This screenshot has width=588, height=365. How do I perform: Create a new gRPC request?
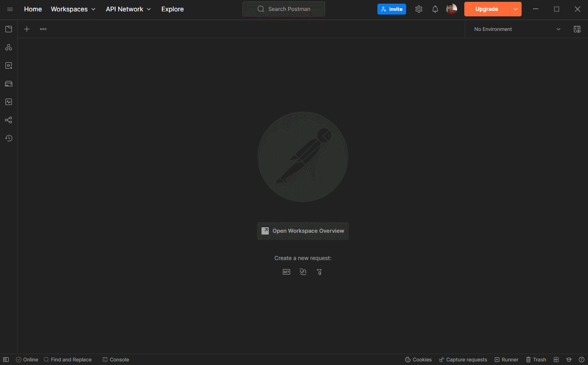pyautogui.click(x=319, y=271)
